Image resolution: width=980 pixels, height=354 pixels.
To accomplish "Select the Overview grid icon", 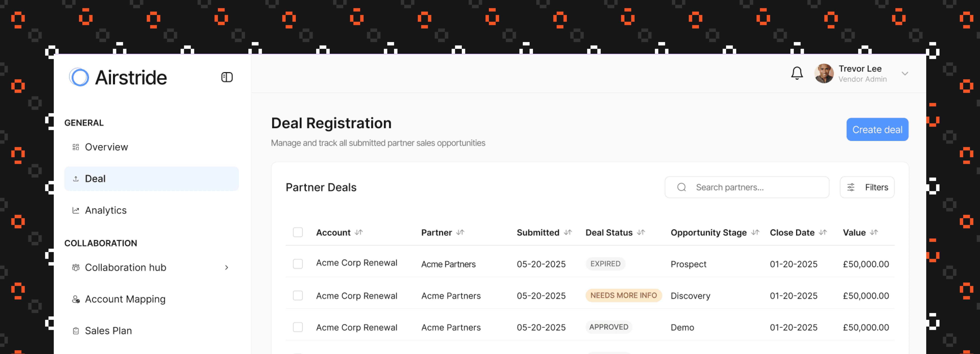I will click(75, 147).
